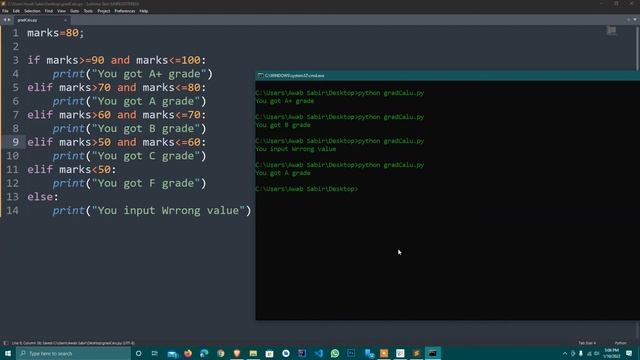Click the "You input Wrrong value" string on line 14
Viewport: 640px width, 360px height.
pos(168,211)
